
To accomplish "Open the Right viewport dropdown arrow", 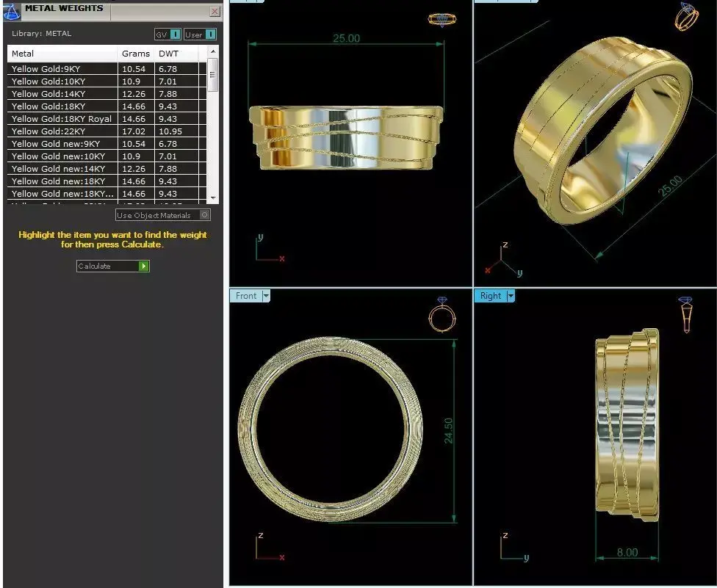I will [x=511, y=296].
